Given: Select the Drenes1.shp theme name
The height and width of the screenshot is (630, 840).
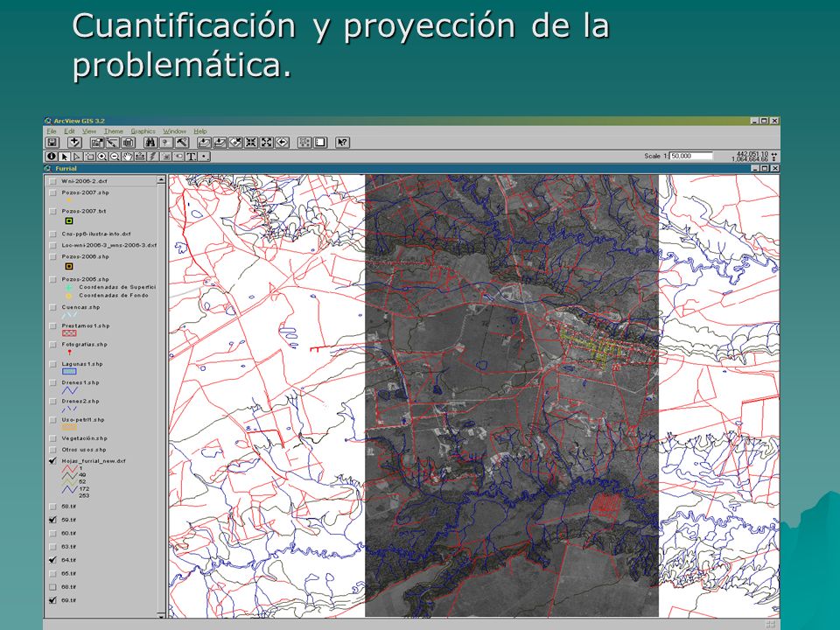Looking at the screenshot, I should 80,383.
